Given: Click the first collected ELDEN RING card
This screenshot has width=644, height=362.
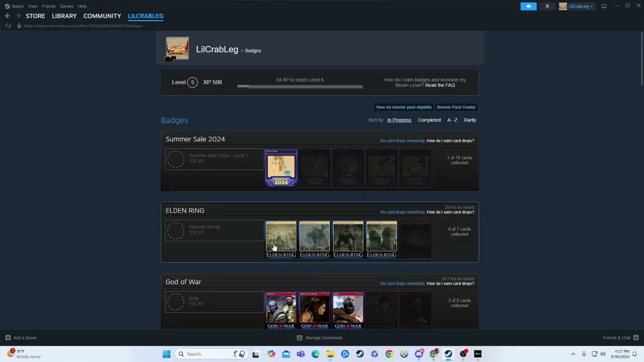Looking at the screenshot, I should pyautogui.click(x=281, y=239).
